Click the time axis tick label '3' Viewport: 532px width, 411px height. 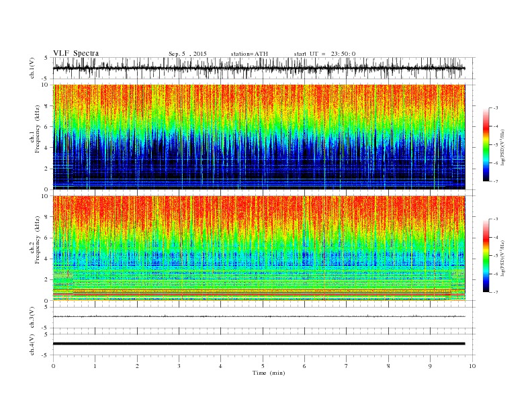pos(179,366)
